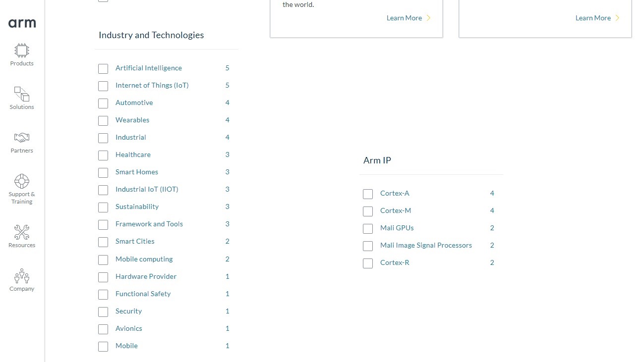This screenshot has height=362, width=644.
Task: Click the Arm logo in sidebar
Action: point(22,23)
